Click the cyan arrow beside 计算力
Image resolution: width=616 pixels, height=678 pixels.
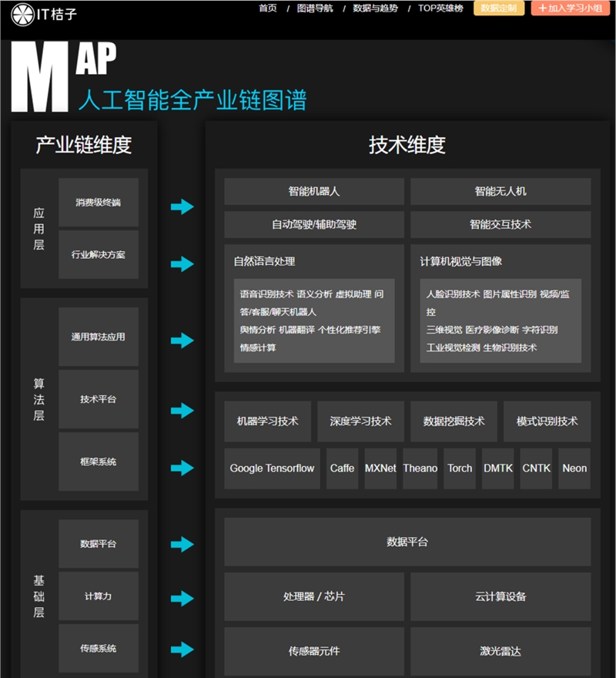point(182,598)
